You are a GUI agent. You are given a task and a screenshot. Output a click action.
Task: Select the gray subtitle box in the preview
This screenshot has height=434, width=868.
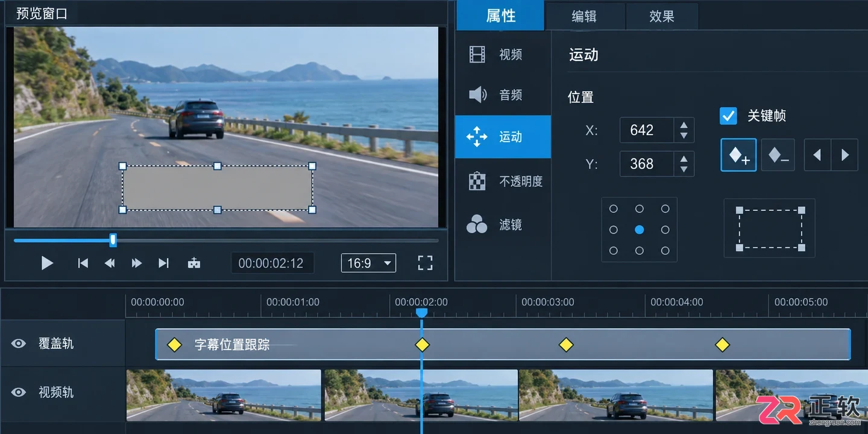tap(218, 188)
